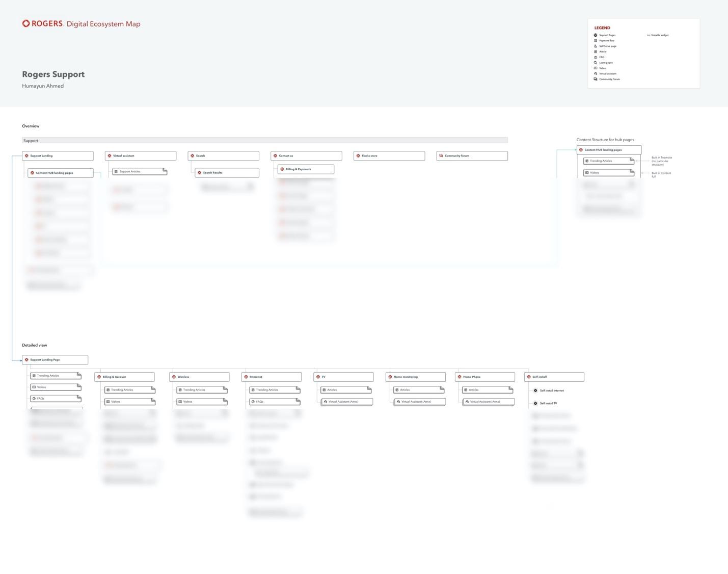Click the FAQ icon in the legend
This screenshot has width=728, height=574.
(x=596, y=57)
